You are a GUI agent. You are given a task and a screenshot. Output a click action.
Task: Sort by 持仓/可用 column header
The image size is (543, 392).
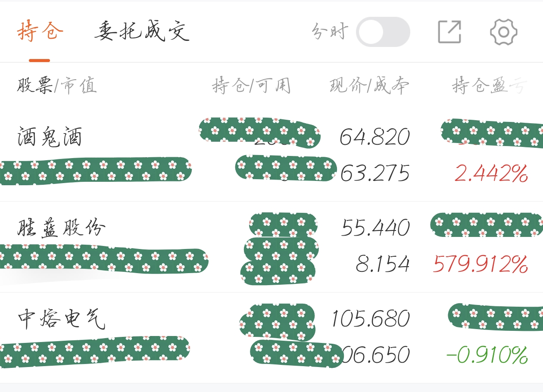pos(251,86)
